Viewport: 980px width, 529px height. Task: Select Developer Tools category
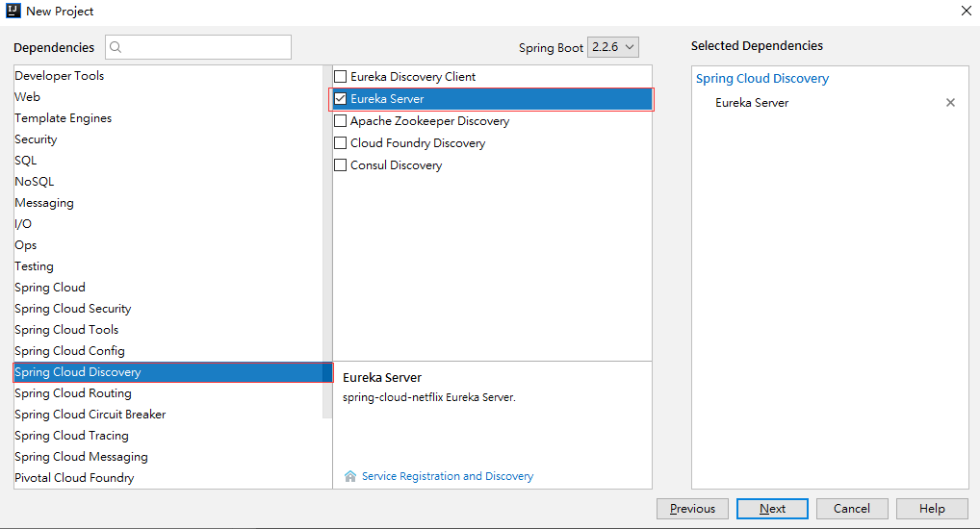[x=60, y=76]
